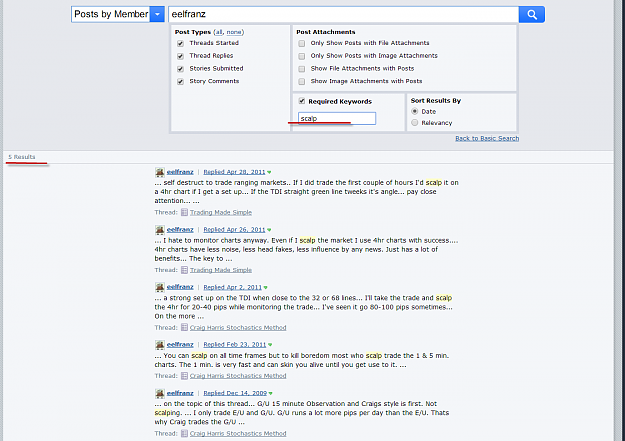The width and height of the screenshot is (625, 441).
Task: Select the Date sort radio button
Action: click(x=415, y=111)
